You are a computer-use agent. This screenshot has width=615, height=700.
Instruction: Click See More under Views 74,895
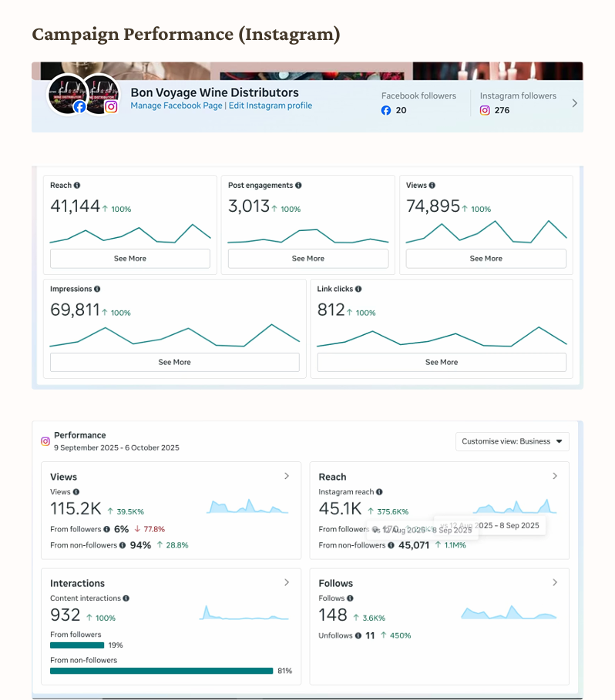[x=486, y=259]
